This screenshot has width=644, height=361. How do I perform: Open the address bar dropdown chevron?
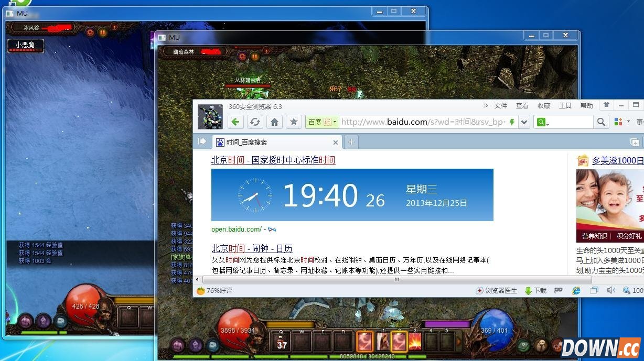(x=524, y=122)
